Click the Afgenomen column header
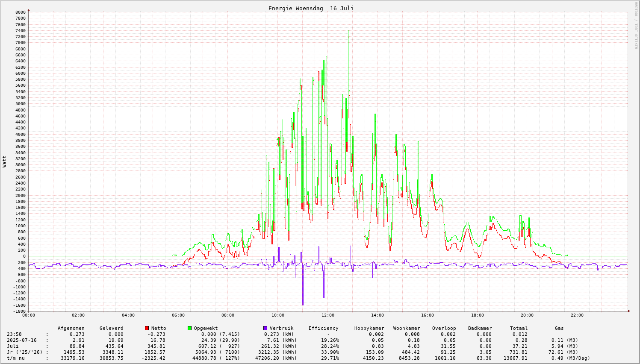This screenshot has height=364, width=640. [71, 328]
